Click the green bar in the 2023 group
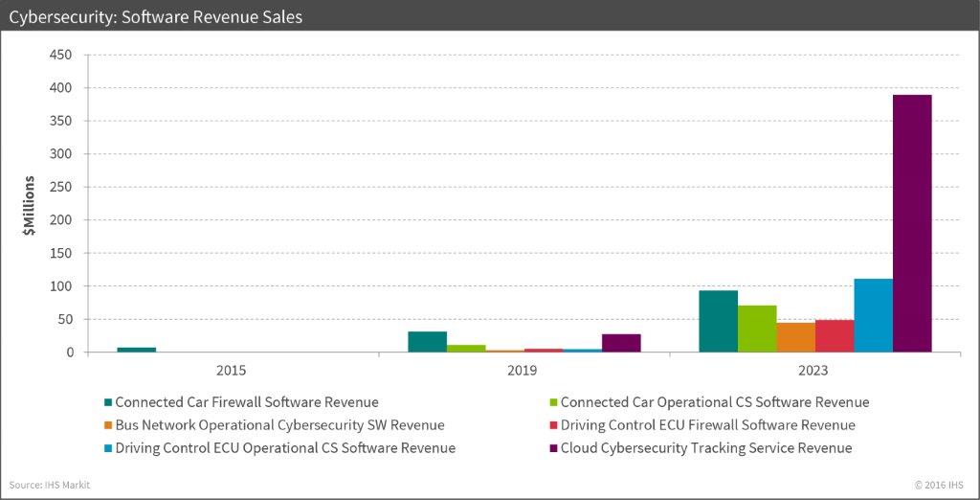Image resolution: width=980 pixels, height=500 pixels. (757, 329)
